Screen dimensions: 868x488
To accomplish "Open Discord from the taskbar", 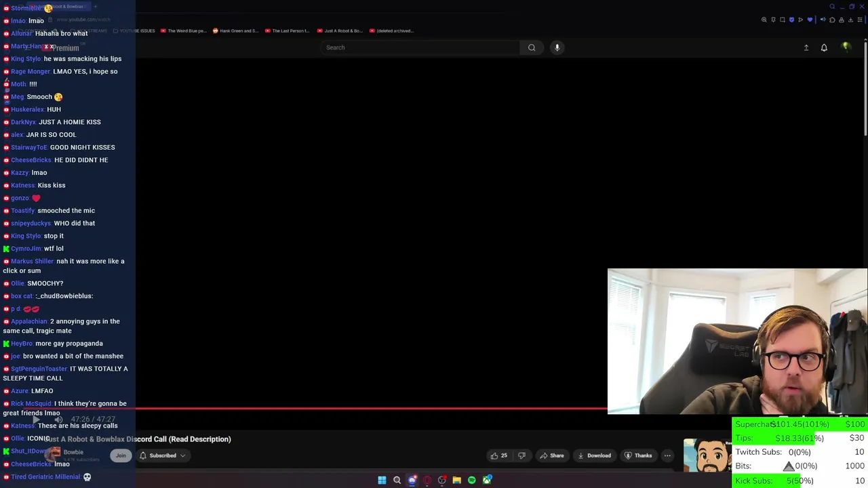I will click(x=412, y=480).
